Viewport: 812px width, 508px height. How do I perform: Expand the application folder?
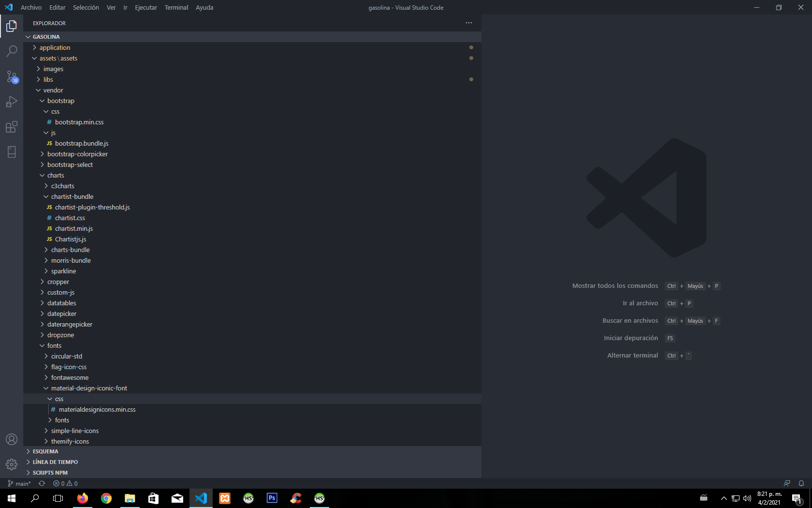tap(252, 47)
